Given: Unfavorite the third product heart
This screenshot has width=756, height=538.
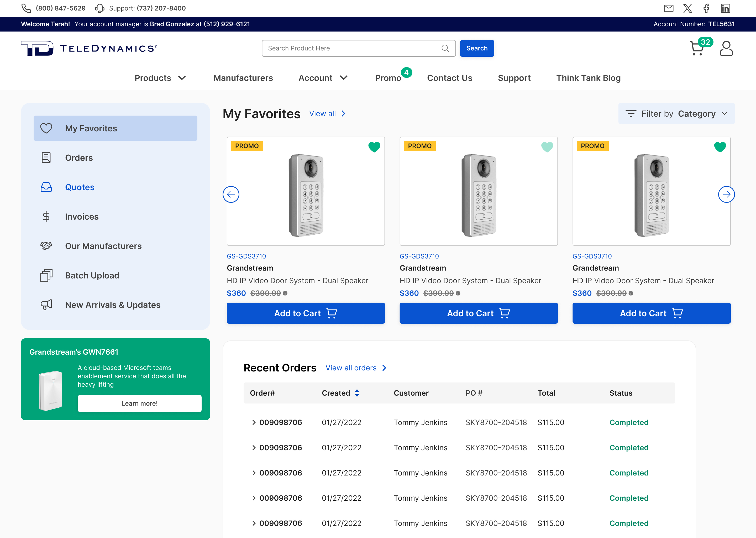Looking at the screenshot, I should pyautogui.click(x=720, y=147).
